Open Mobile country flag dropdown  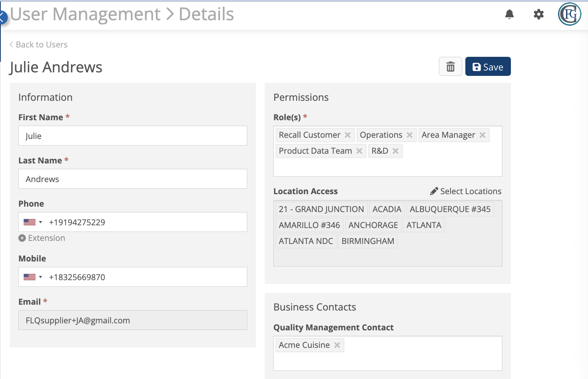click(x=33, y=277)
